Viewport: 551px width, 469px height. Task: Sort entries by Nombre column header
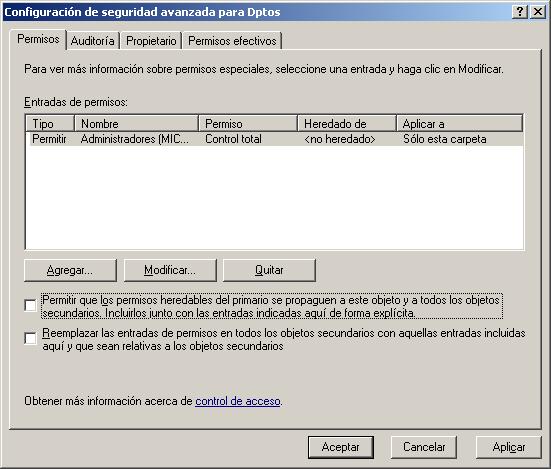click(136, 124)
